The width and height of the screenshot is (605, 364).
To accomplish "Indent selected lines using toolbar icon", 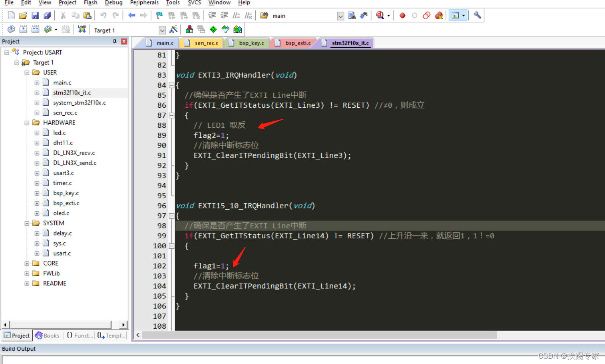I will click(212, 16).
